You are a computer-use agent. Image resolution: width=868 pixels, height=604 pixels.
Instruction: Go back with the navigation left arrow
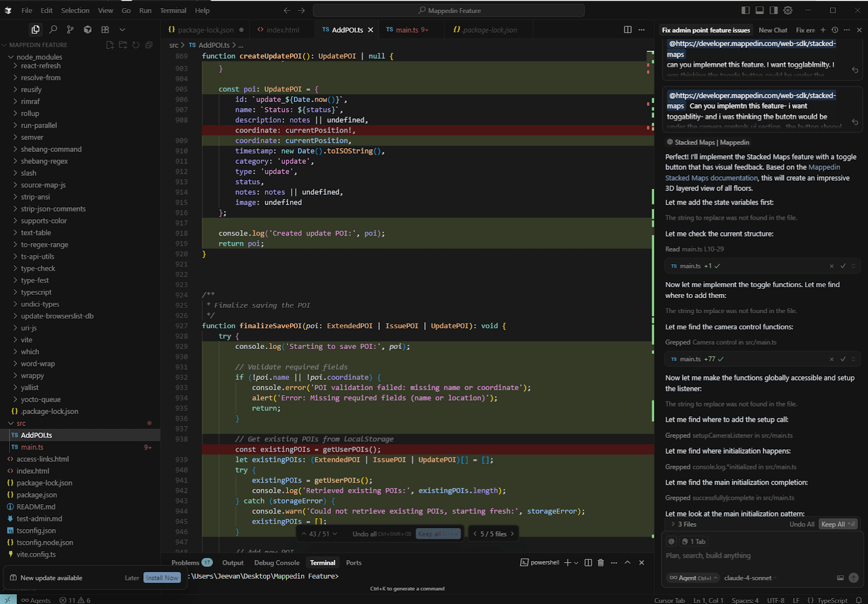pyautogui.click(x=287, y=10)
